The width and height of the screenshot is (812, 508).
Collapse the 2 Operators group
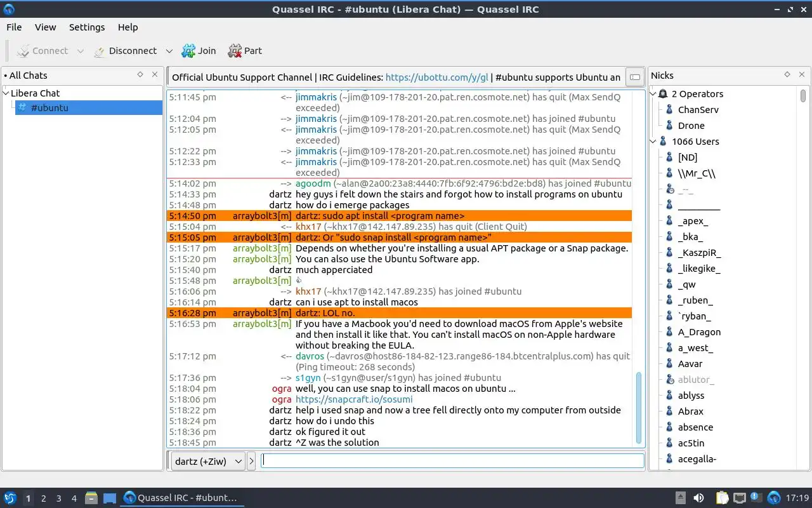[653, 94]
